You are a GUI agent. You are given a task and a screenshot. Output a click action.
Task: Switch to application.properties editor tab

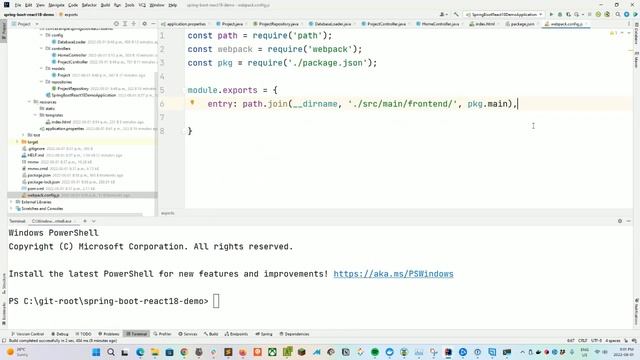click(185, 24)
